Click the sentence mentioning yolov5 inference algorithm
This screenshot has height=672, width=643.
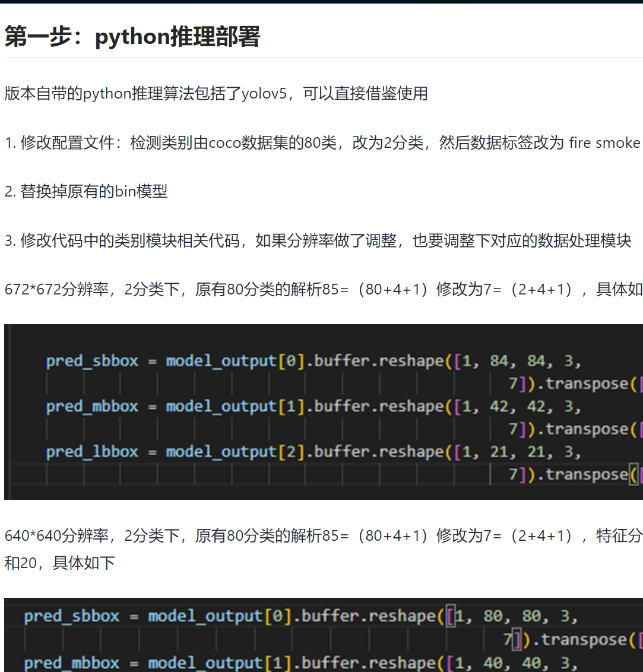tap(216, 94)
